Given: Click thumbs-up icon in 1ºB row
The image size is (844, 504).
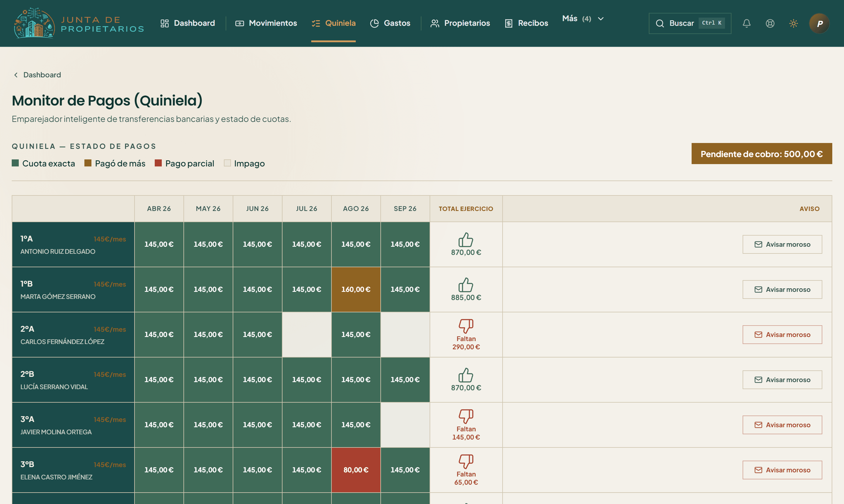Looking at the screenshot, I should (x=466, y=285).
